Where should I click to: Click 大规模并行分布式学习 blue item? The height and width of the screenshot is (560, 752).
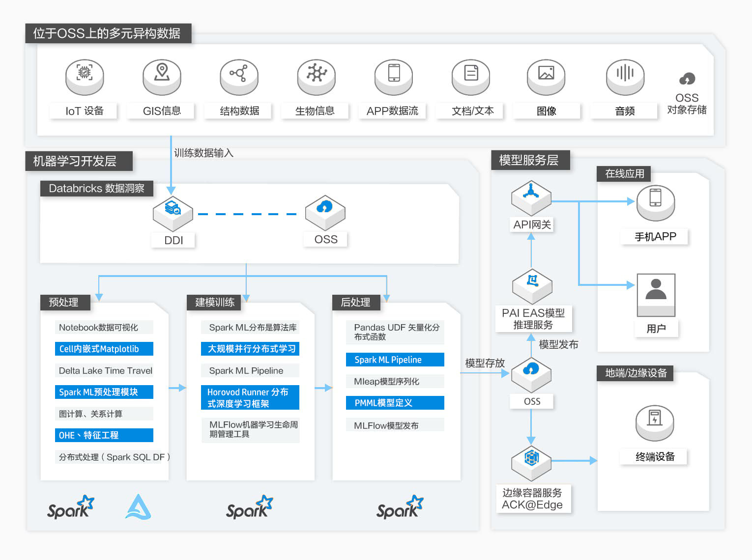pos(250,349)
